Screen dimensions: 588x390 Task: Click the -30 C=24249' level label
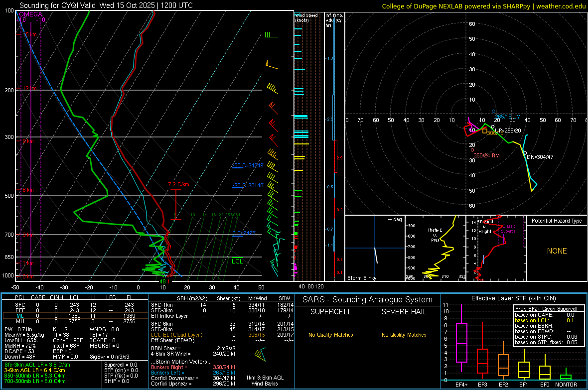[248, 165]
